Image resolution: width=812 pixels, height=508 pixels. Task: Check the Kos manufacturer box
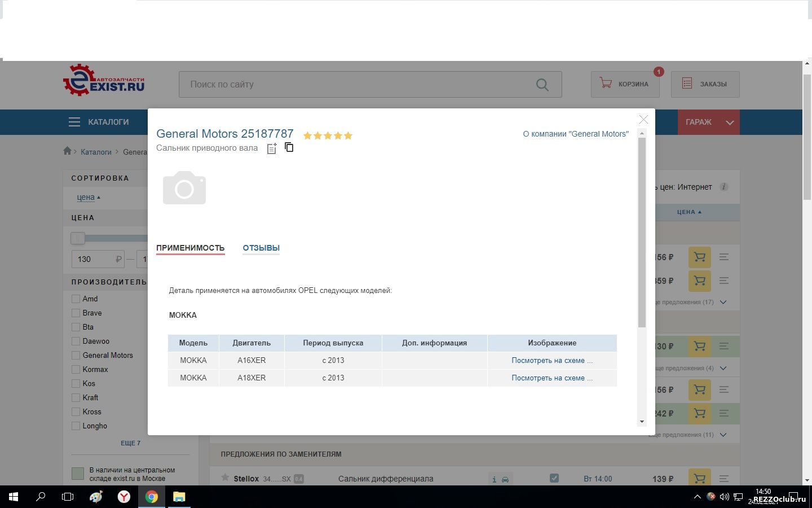(x=76, y=383)
